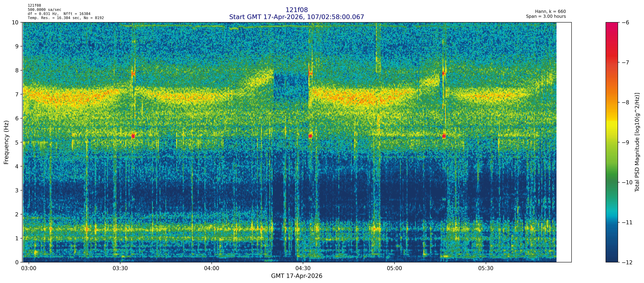Click the 'Hann, k = 660' annotation

pos(550,12)
